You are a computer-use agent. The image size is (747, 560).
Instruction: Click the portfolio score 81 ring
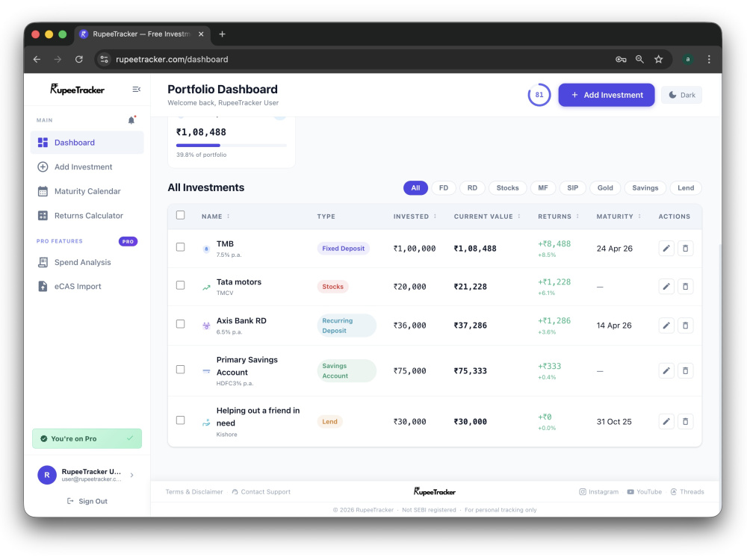[539, 95]
